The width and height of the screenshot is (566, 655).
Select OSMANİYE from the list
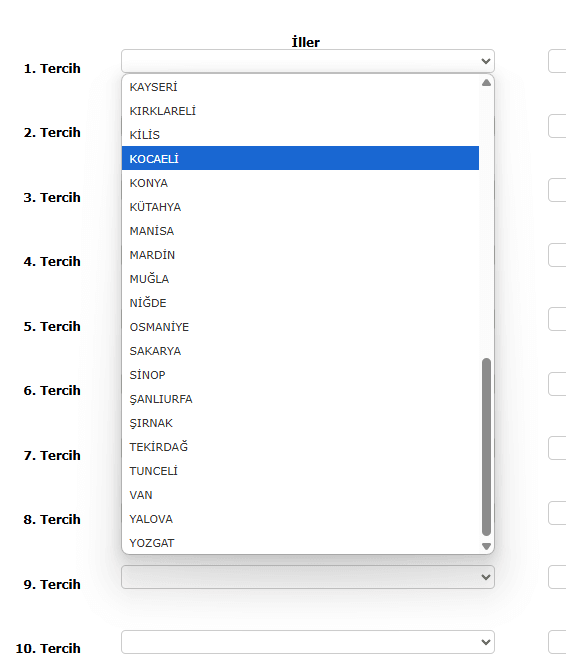click(300, 327)
